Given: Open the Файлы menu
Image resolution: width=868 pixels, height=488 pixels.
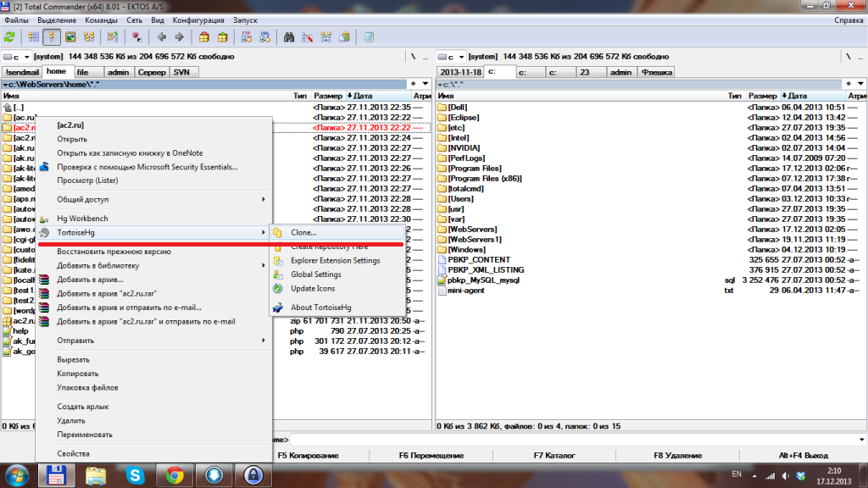Looking at the screenshot, I should [x=16, y=20].
